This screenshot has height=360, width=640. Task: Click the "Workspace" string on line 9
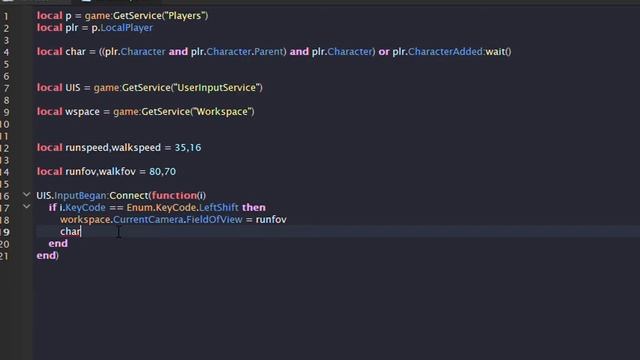222,111
